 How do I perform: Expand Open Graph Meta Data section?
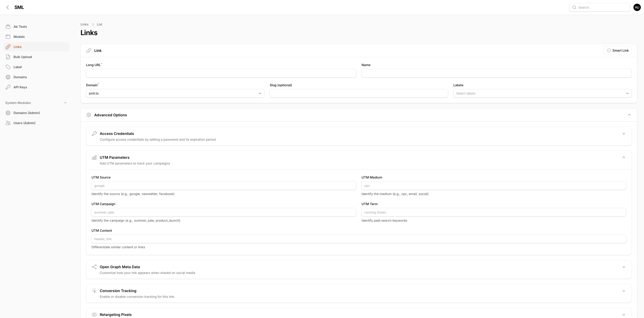(x=624, y=267)
